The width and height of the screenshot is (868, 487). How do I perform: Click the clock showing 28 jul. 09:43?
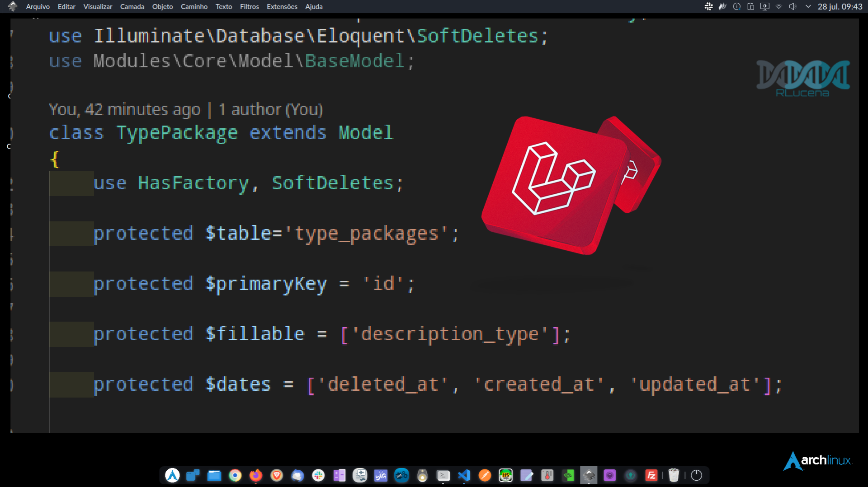[x=840, y=7]
